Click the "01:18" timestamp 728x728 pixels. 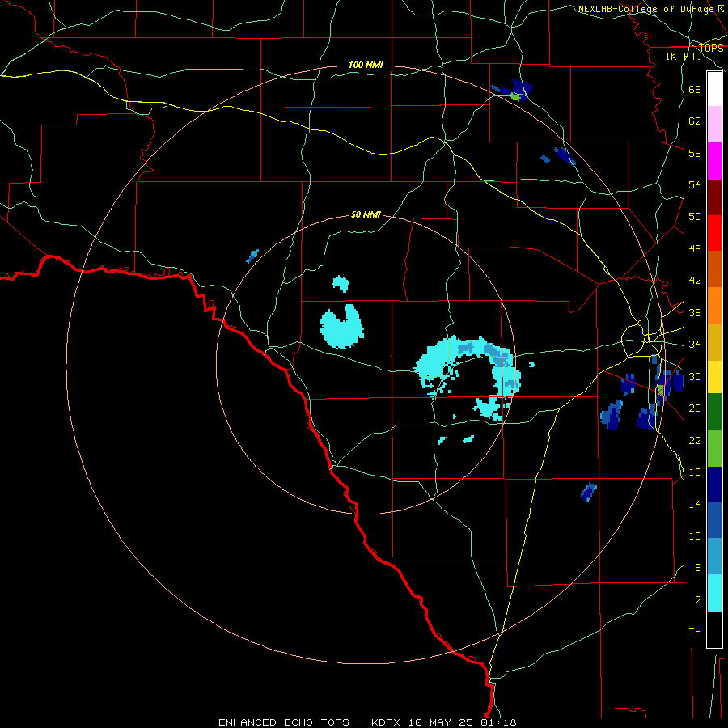(498, 722)
